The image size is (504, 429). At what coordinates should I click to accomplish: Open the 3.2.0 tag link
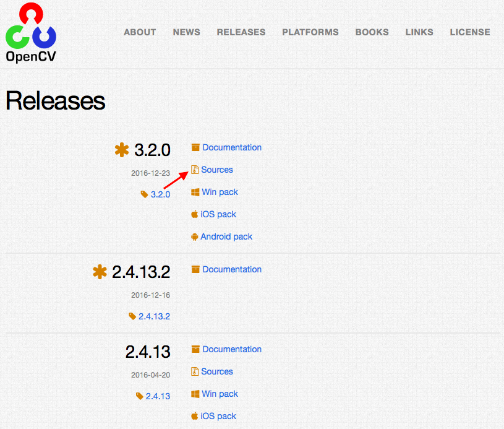(x=160, y=194)
